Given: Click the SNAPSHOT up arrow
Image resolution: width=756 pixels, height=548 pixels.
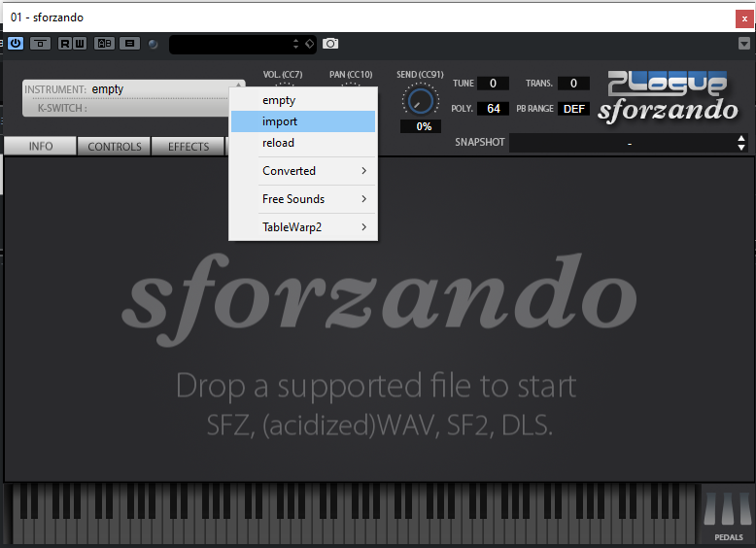Looking at the screenshot, I should pos(741,138).
